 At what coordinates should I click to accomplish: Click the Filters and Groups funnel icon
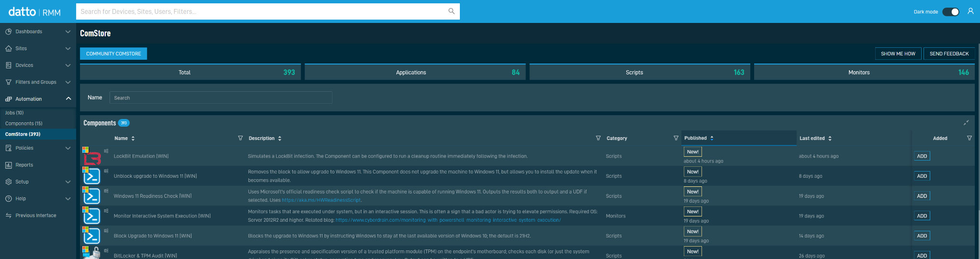[9, 82]
